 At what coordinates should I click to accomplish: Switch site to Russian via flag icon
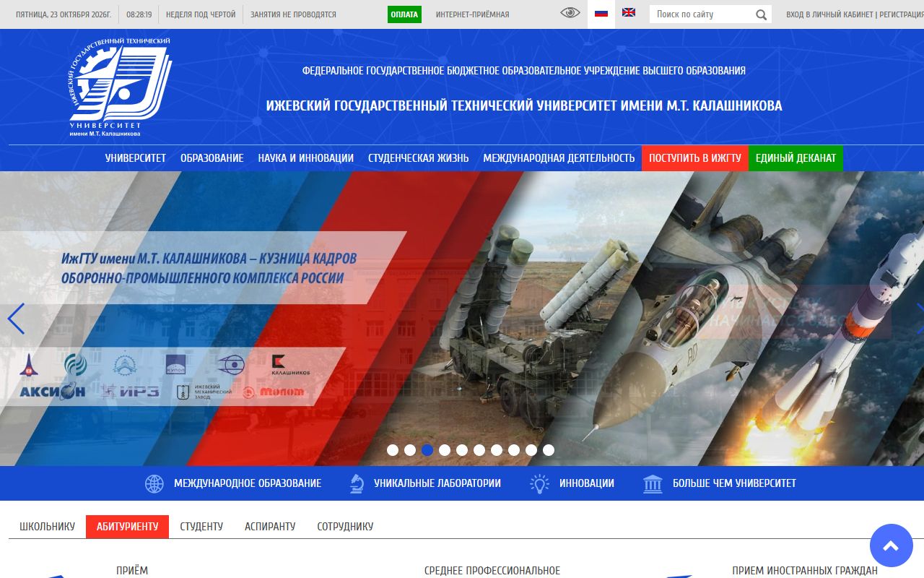[x=601, y=13]
